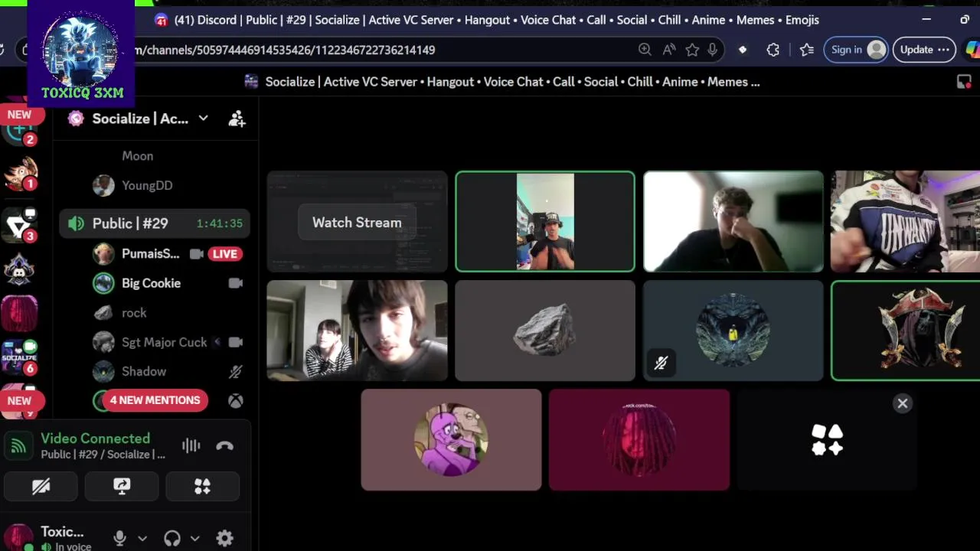Click the Xbox icon beside mentions
Viewport: 980px width, 551px height.
click(x=236, y=400)
